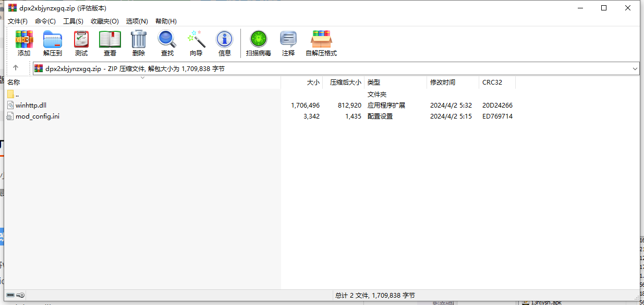Click the WinRAR icon in title bar
644x305 pixels.
coord(13,8)
